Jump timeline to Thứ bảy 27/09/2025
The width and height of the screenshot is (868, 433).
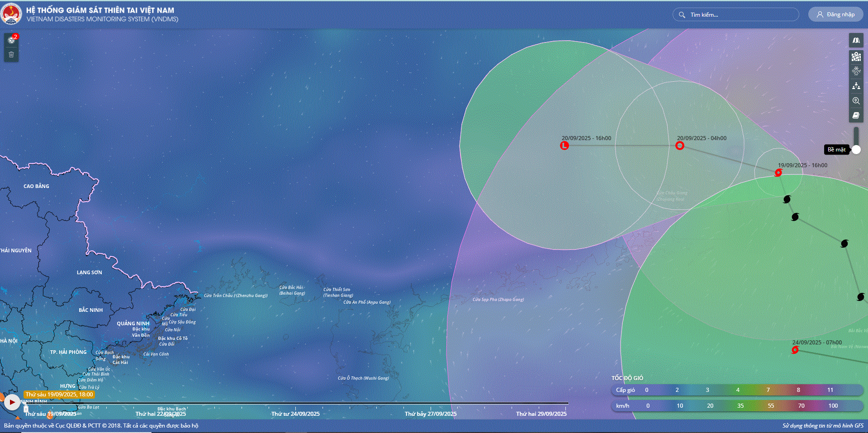[430, 414]
